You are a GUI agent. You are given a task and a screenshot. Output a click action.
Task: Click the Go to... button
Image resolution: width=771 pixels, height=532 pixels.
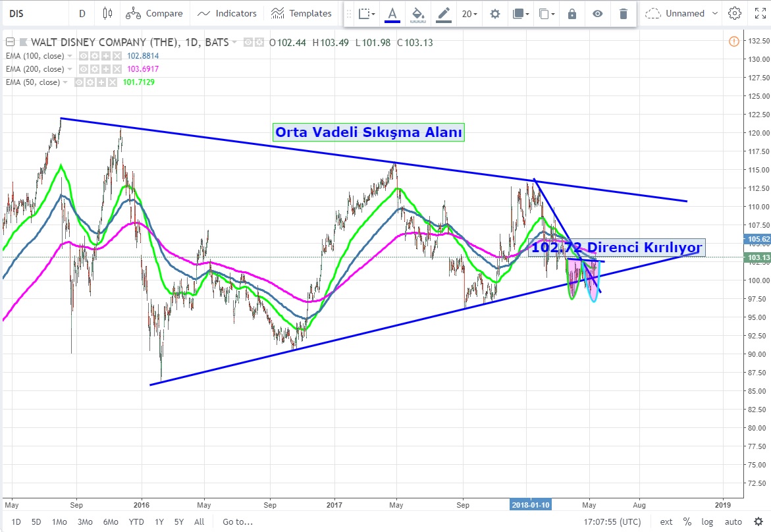click(237, 522)
